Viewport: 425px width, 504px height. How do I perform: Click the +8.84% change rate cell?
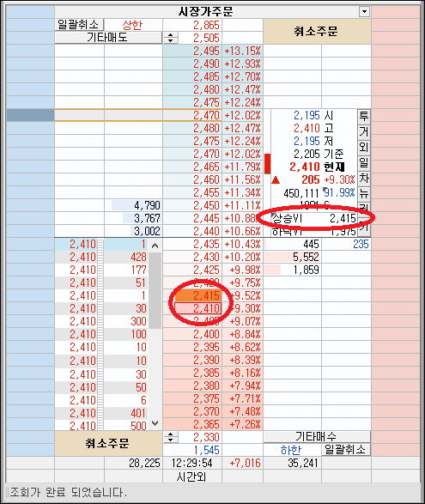pyautogui.click(x=242, y=334)
